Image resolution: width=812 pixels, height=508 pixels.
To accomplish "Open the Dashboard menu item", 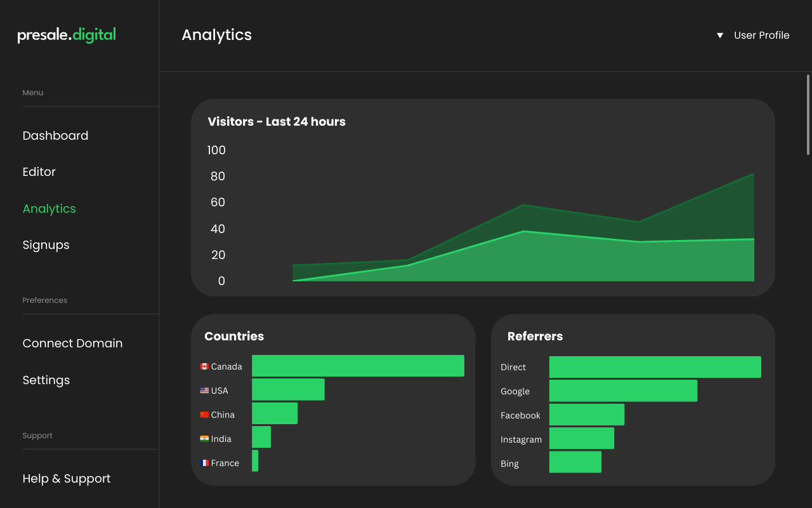I will pyautogui.click(x=55, y=136).
